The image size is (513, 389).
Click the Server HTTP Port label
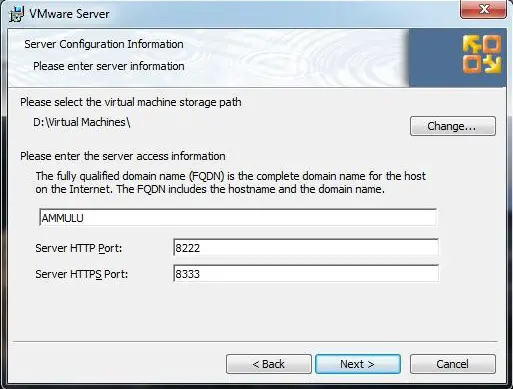(x=79, y=248)
